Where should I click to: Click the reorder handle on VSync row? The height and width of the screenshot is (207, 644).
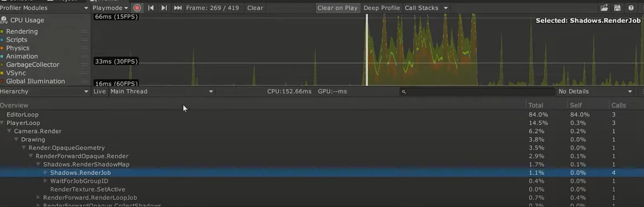(x=85, y=73)
